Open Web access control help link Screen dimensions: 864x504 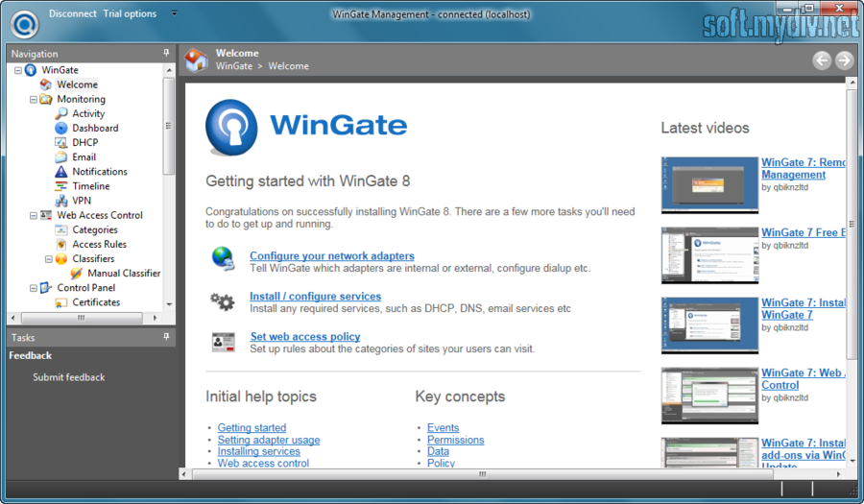[263, 464]
